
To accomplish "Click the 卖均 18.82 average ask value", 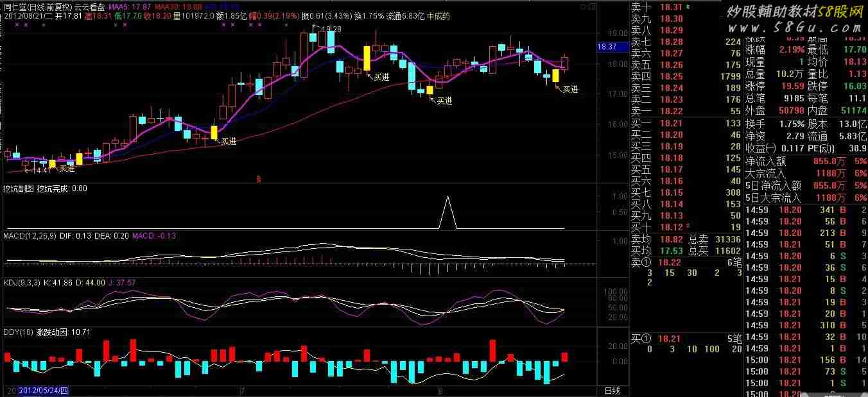I will coord(657,239).
